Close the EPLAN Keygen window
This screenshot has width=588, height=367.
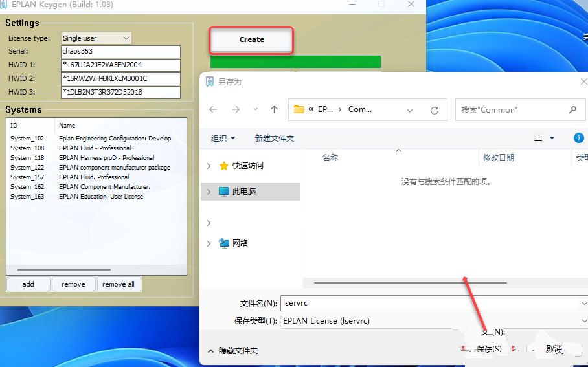[411, 4]
